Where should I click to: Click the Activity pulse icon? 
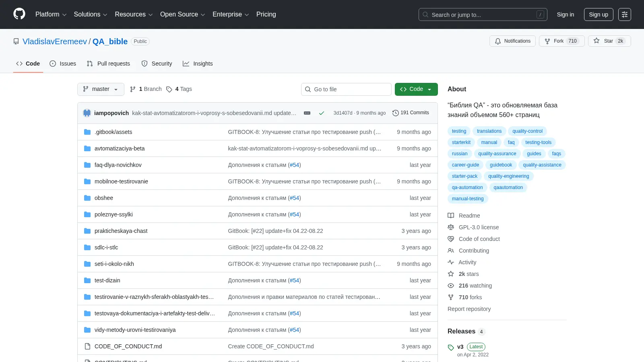tap(451, 262)
